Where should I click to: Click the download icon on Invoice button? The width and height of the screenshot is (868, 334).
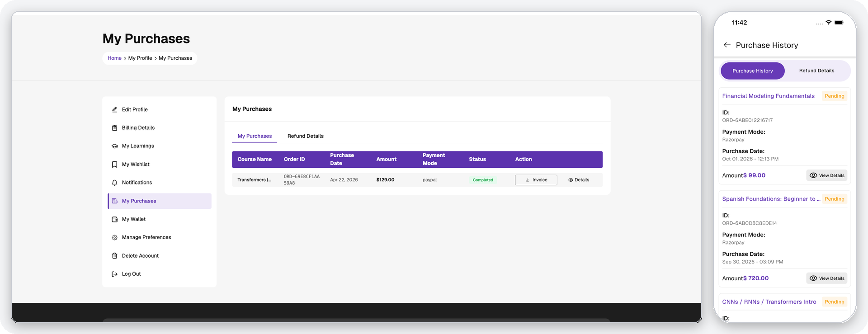[528, 180]
